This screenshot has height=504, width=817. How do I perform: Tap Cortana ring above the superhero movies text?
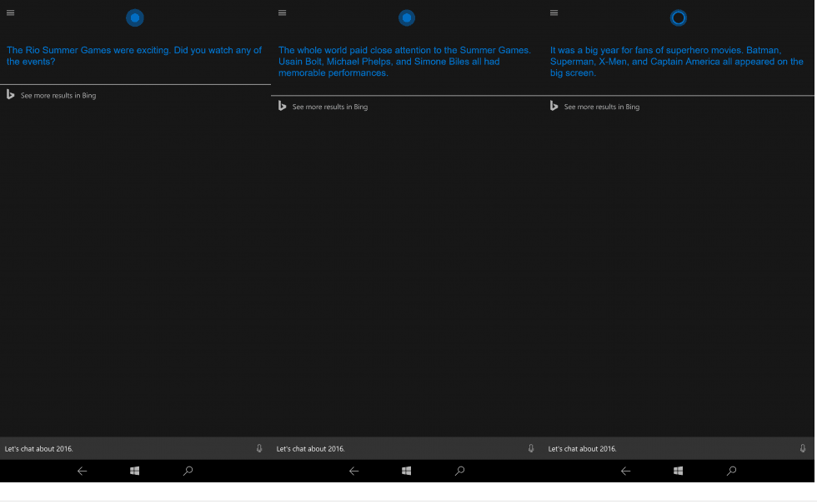[x=679, y=17]
